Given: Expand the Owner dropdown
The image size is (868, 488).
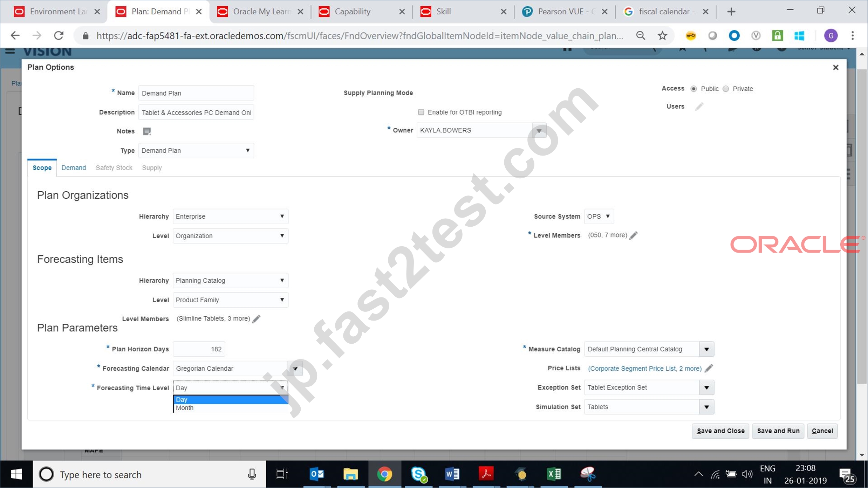Looking at the screenshot, I should [x=539, y=131].
